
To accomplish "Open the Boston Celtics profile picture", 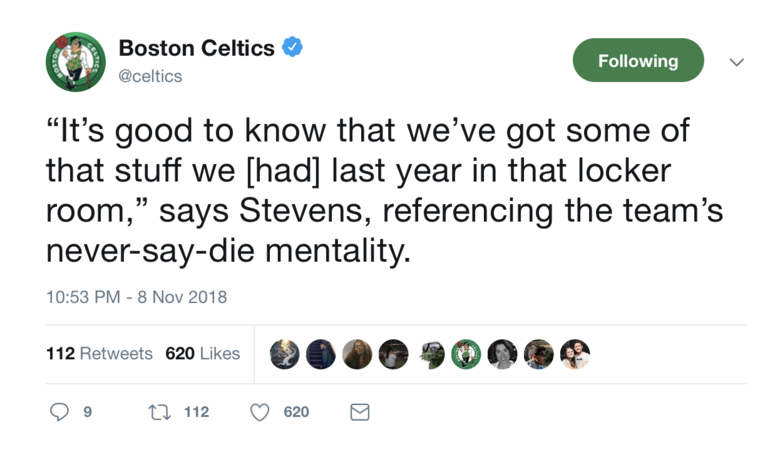I will (76, 62).
